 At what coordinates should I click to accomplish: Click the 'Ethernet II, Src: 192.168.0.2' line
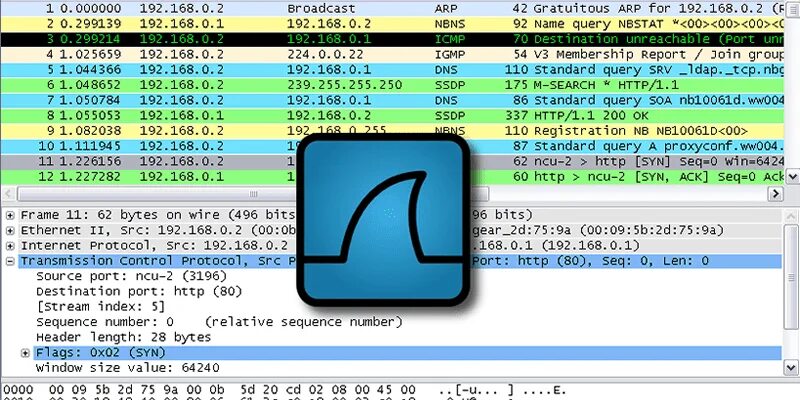tap(401, 231)
